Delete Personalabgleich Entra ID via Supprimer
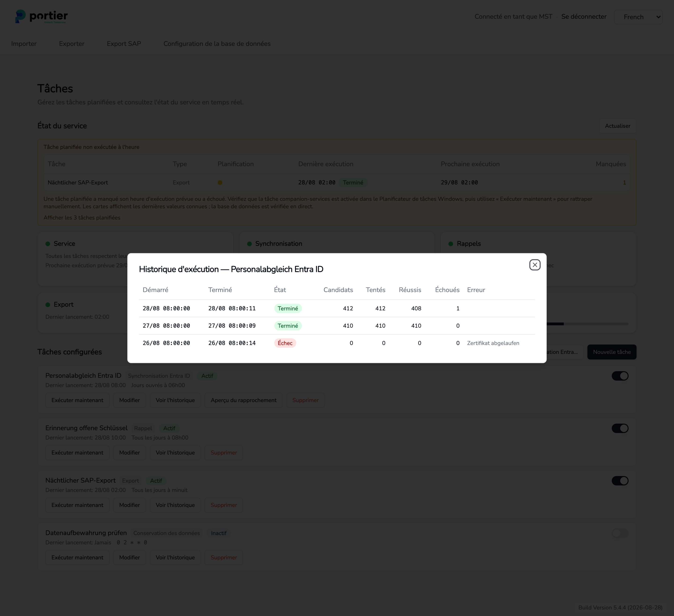 click(x=305, y=400)
